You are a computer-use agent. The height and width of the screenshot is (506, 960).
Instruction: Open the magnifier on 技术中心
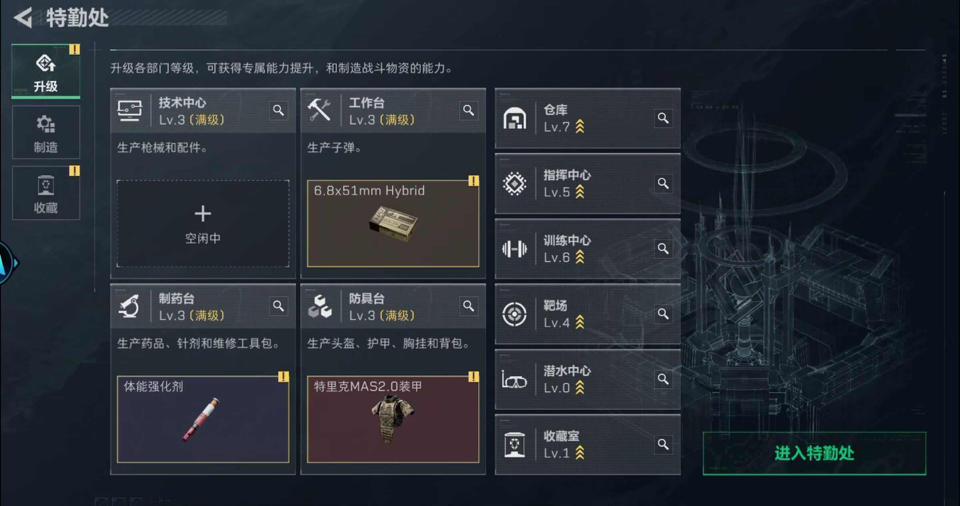[278, 110]
